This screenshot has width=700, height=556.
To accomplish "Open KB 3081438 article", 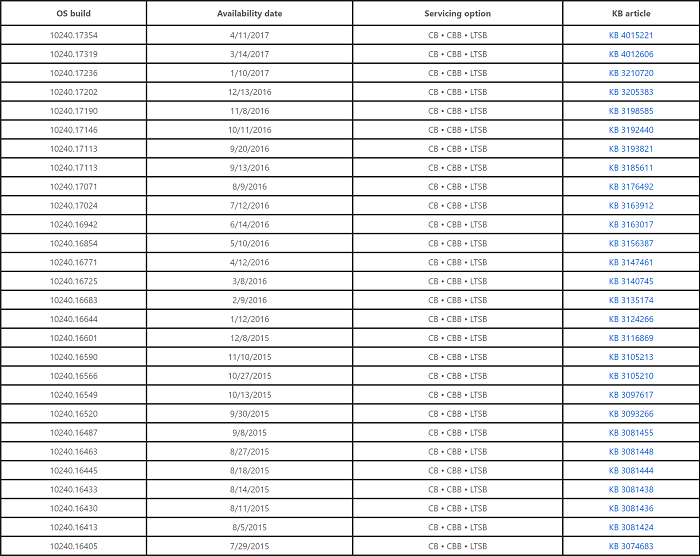I will [631, 489].
